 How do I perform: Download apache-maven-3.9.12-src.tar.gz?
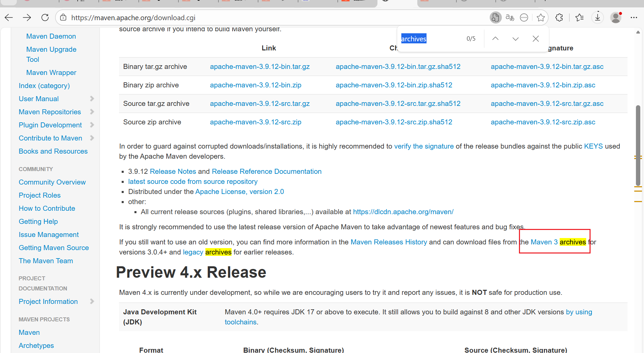tap(260, 104)
